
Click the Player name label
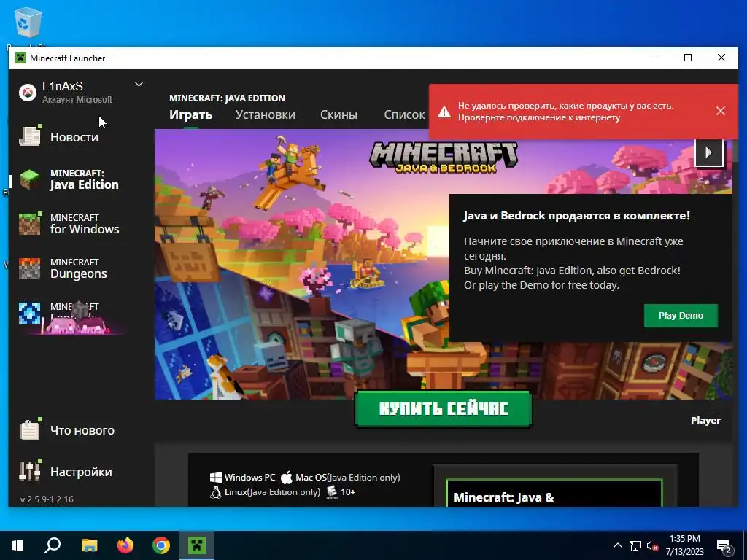tap(705, 421)
